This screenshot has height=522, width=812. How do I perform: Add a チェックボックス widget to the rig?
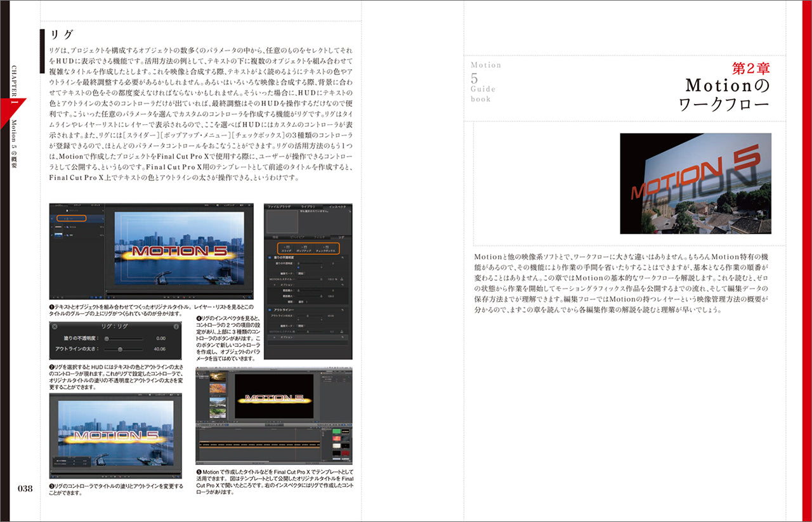326,249
